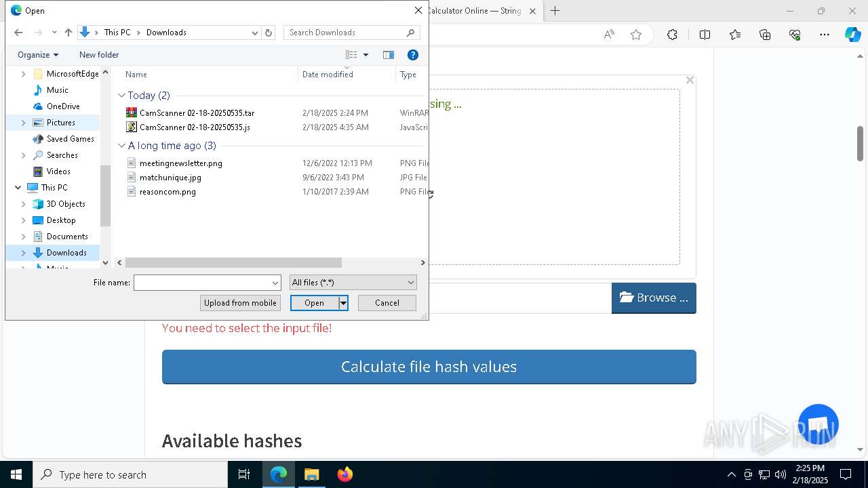
Task: Expand the Searches tree node
Action: click(x=24, y=155)
